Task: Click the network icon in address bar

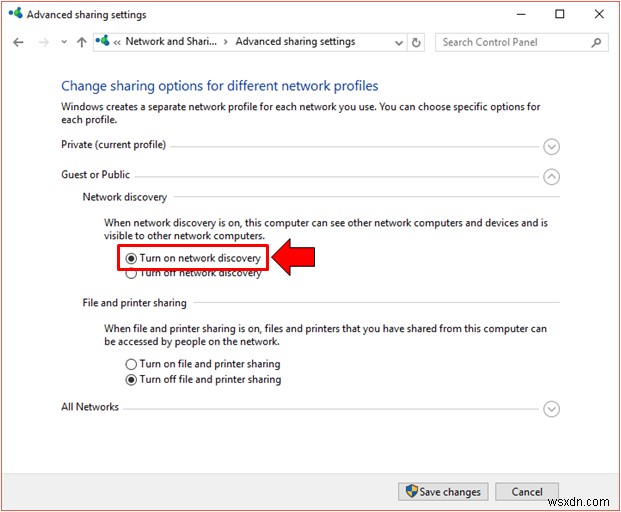Action: tap(103, 41)
